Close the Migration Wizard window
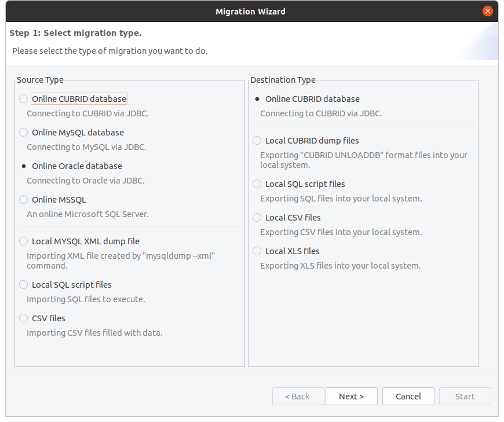 pos(488,11)
